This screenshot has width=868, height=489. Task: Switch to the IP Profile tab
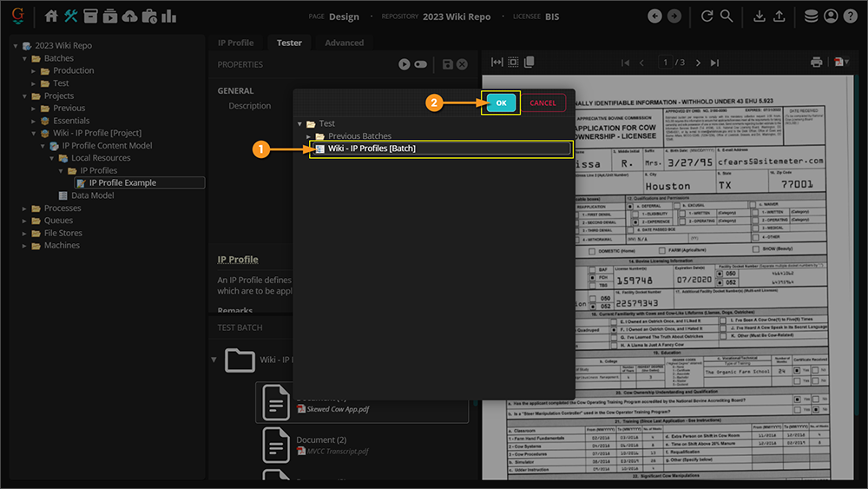pyautogui.click(x=236, y=43)
